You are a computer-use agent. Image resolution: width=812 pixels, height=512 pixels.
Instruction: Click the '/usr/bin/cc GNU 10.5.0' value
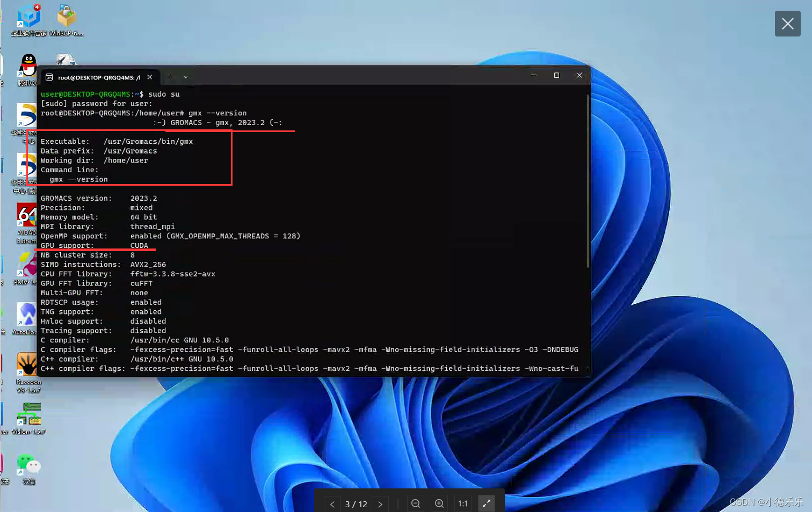pyautogui.click(x=179, y=340)
